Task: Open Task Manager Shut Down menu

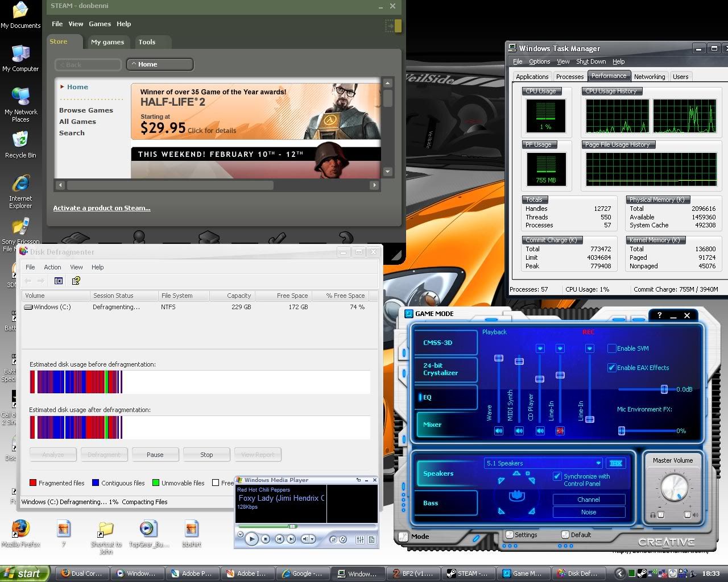Action: point(591,61)
